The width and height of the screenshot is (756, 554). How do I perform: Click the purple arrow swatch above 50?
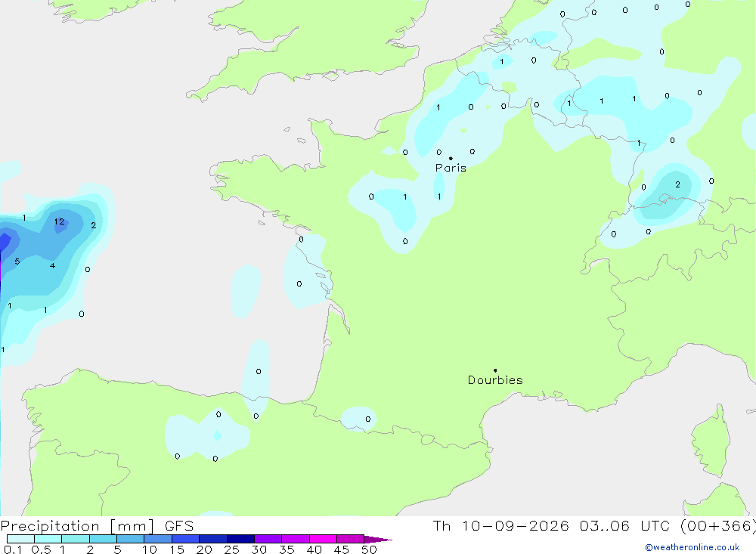pos(377,540)
